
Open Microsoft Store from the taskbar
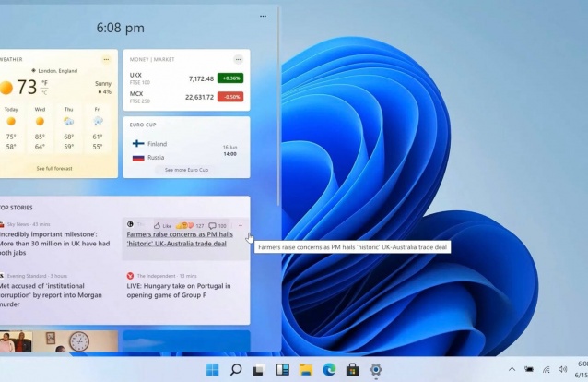[351, 370]
